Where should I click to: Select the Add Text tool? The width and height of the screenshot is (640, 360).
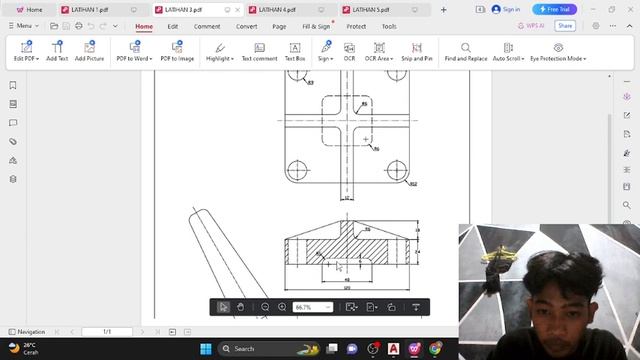point(57,51)
